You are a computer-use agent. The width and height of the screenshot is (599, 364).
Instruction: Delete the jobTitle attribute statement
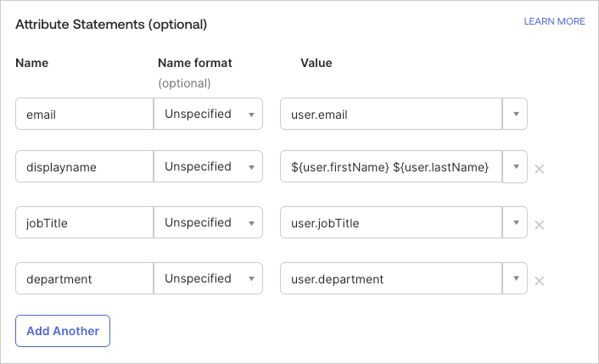(539, 225)
